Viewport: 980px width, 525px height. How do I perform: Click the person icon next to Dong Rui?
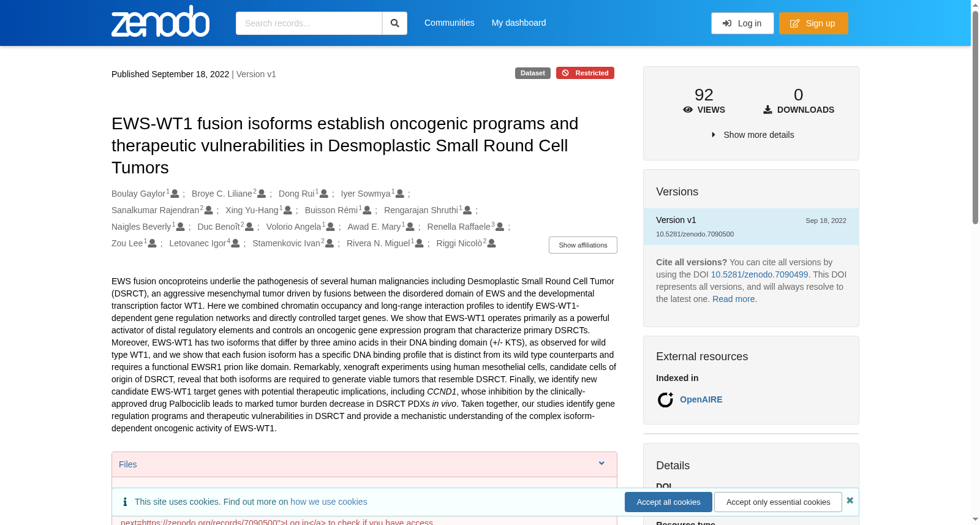point(323,194)
